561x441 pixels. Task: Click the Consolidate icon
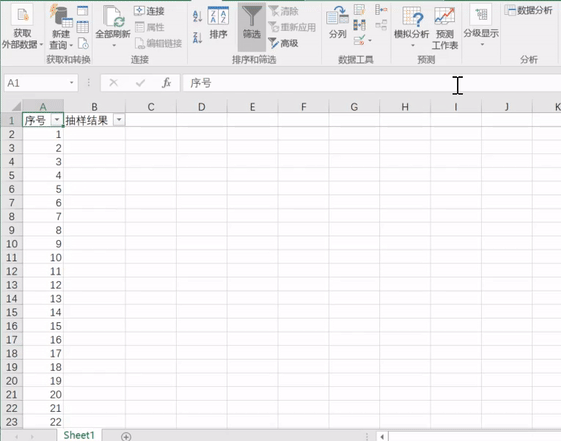pyautogui.click(x=381, y=10)
